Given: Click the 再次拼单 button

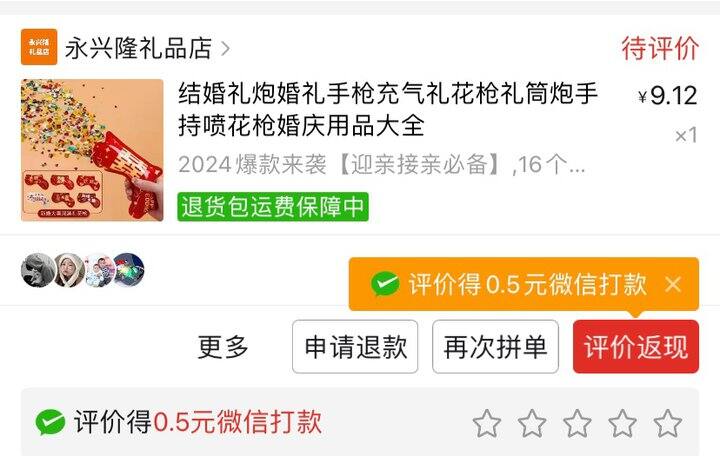Looking at the screenshot, I should (495, 347).
